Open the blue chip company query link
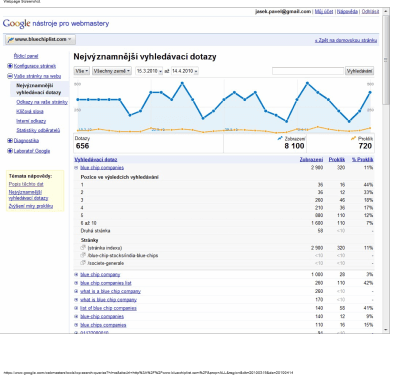 coord(100,275)
